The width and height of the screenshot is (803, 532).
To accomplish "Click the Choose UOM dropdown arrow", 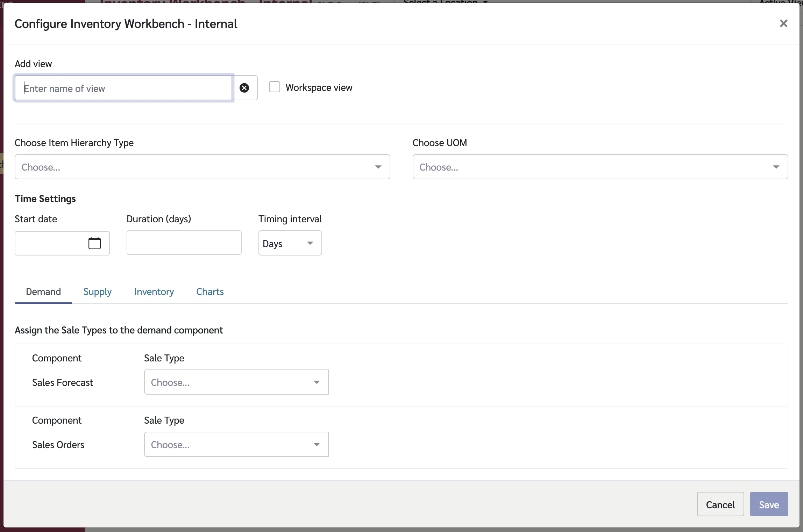I will coord(776,167).
